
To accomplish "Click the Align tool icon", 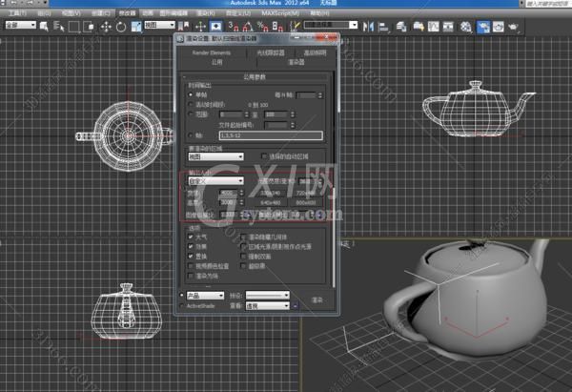I will pyautogui.click(x=383, y=27).
